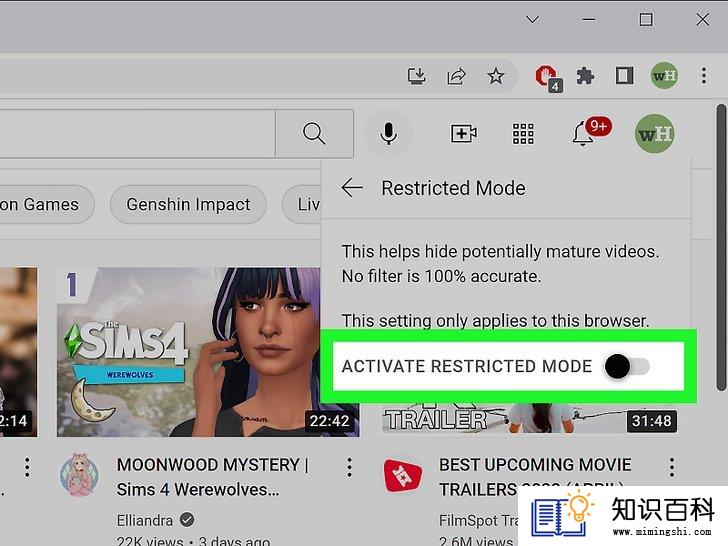Click text 'This setting only applies to this browser.'
The image size is (728, 546).
pos(496,321)
